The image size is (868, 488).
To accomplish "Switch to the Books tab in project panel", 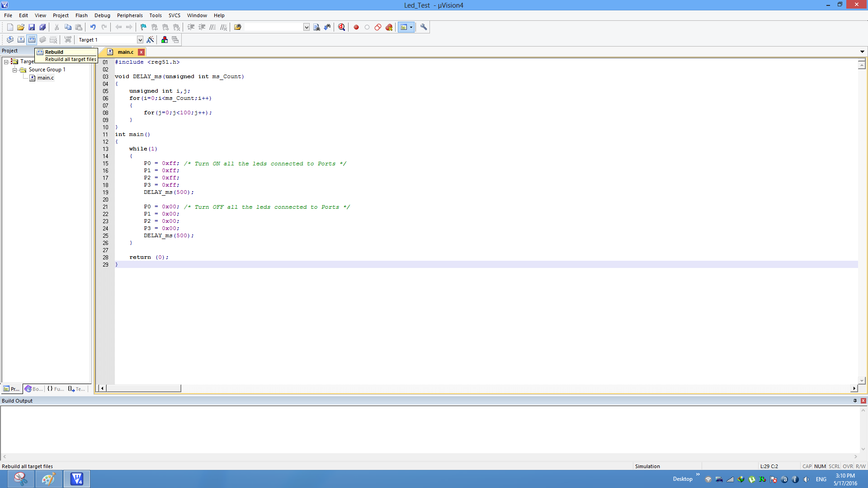I will (34, 389).
